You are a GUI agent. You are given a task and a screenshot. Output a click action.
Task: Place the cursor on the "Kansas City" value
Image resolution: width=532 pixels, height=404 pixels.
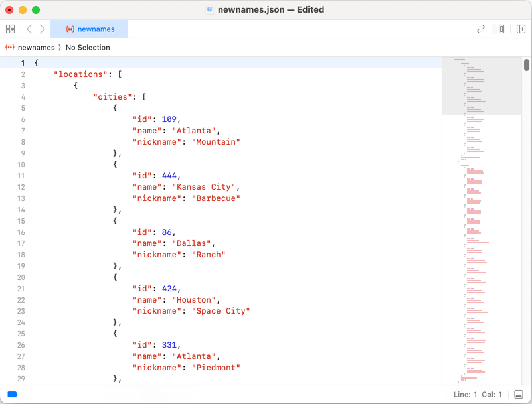(x=204, y=187)
